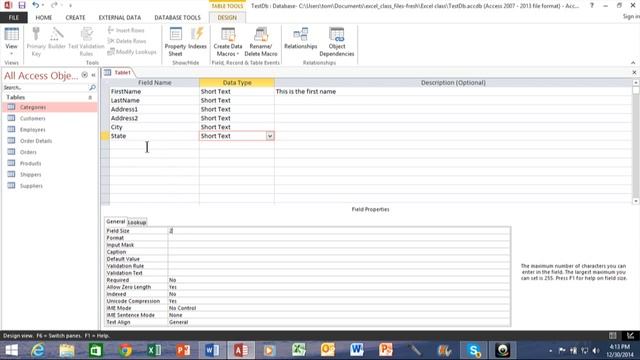The image size is (640, 360).
Task: Open Windows Start button
Action: [11, 350]
